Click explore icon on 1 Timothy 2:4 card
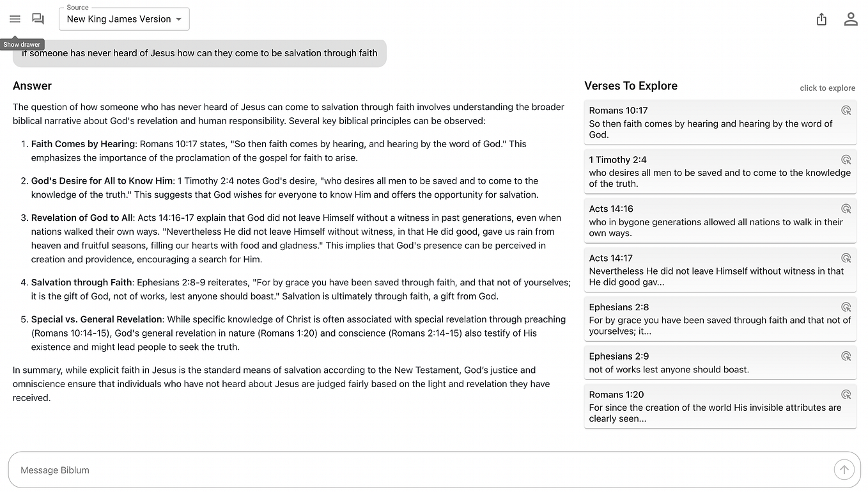 [x=846, y=159]
